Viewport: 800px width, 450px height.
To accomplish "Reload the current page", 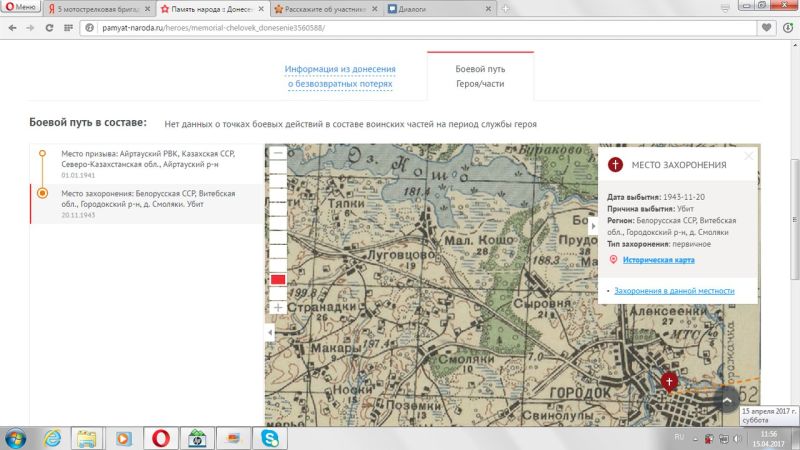I will coord(49,28).
